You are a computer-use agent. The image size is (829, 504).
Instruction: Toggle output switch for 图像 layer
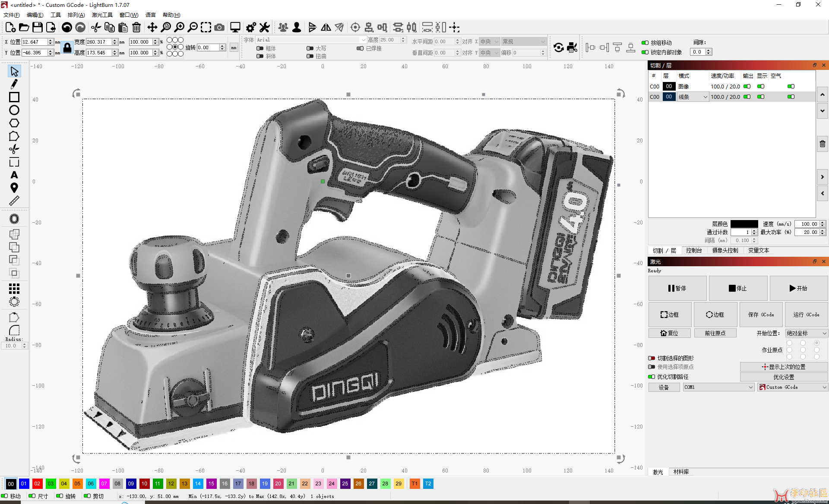click(x=747, y=86)
